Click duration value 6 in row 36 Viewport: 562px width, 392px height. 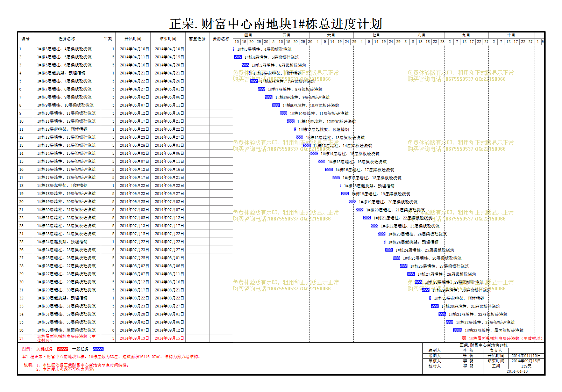[113, 330]
